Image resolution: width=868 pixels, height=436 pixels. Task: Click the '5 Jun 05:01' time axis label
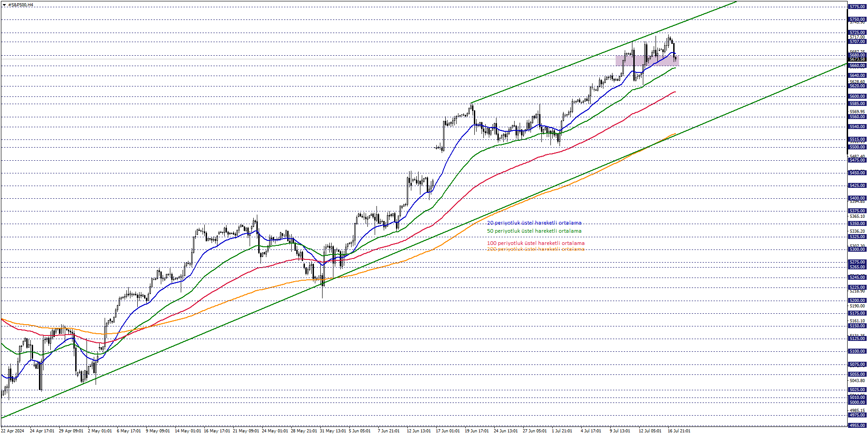[360, 431]
